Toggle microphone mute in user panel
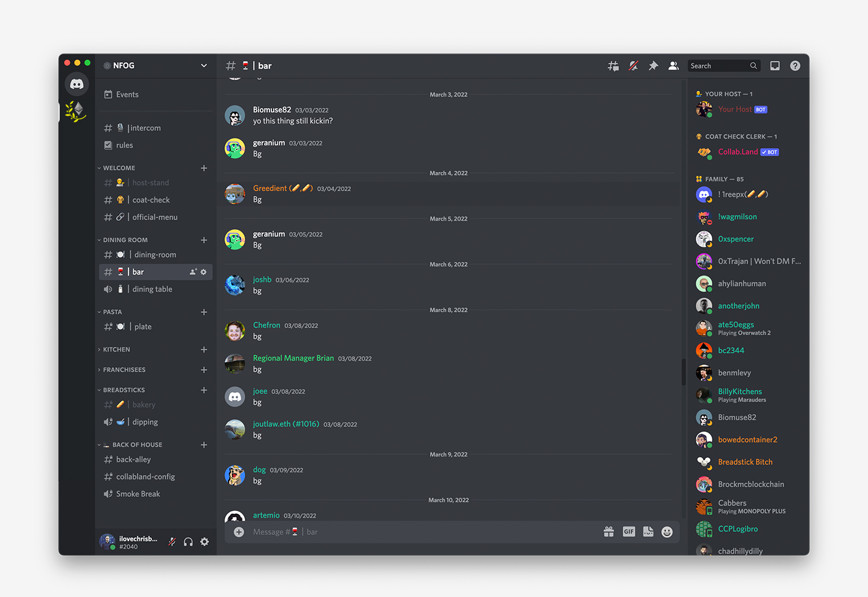Viewport: 868px width, 597px height. point(172,542)
